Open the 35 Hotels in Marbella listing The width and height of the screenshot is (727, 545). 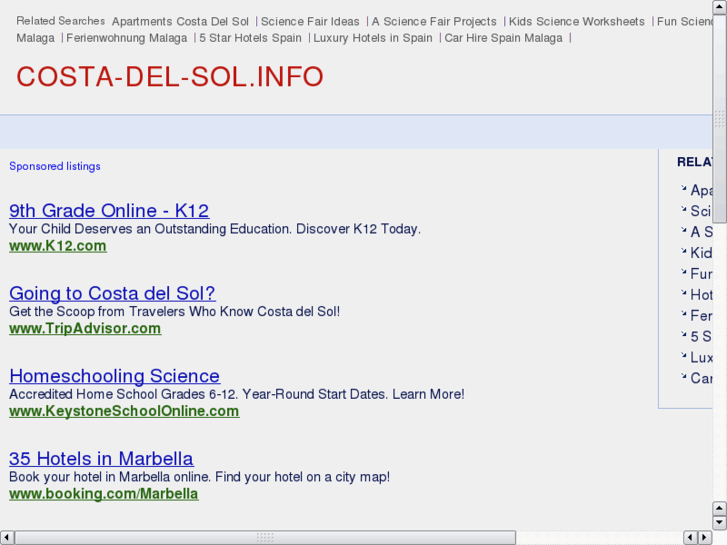point(101,459)
